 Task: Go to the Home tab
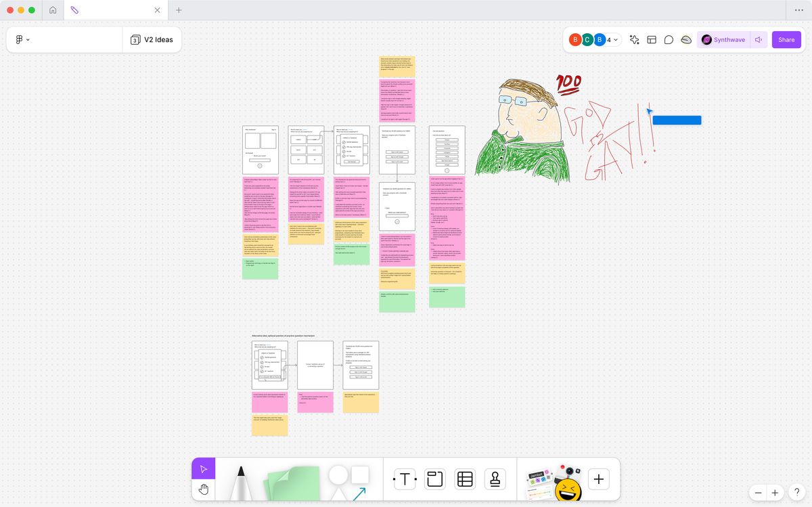[52, 10]
